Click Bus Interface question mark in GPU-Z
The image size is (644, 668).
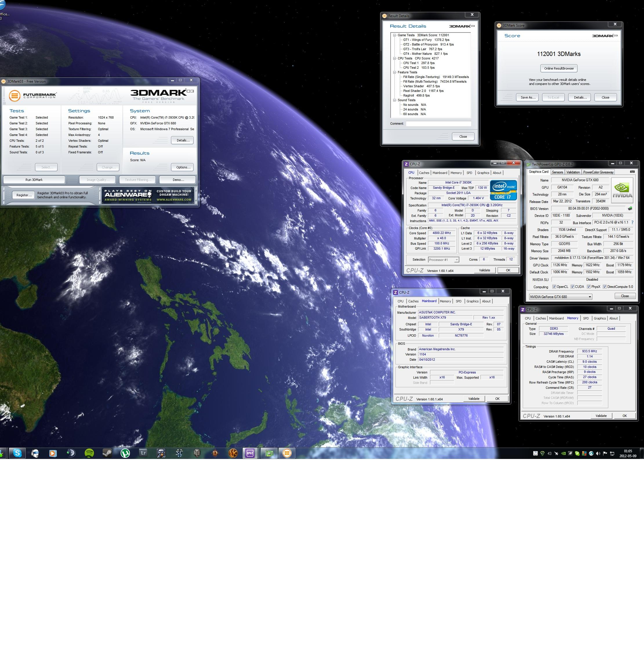632,223
